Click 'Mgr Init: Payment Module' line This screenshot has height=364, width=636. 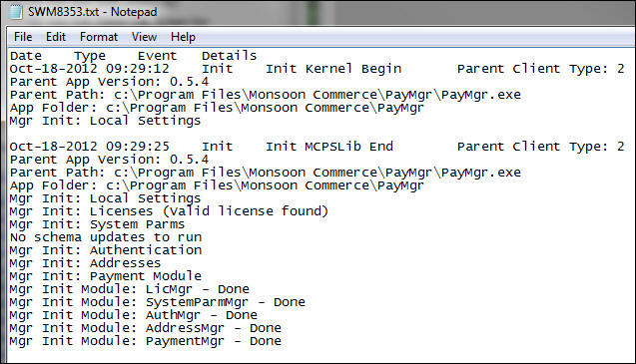[x=106, y=276]
